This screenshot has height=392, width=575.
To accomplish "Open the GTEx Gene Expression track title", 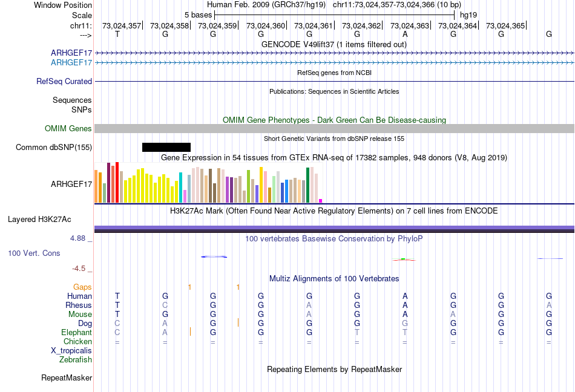I will [334, 157].
